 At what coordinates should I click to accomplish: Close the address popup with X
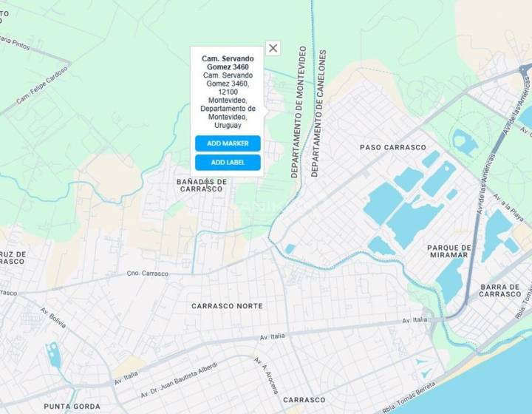click(x=273, y=48)
